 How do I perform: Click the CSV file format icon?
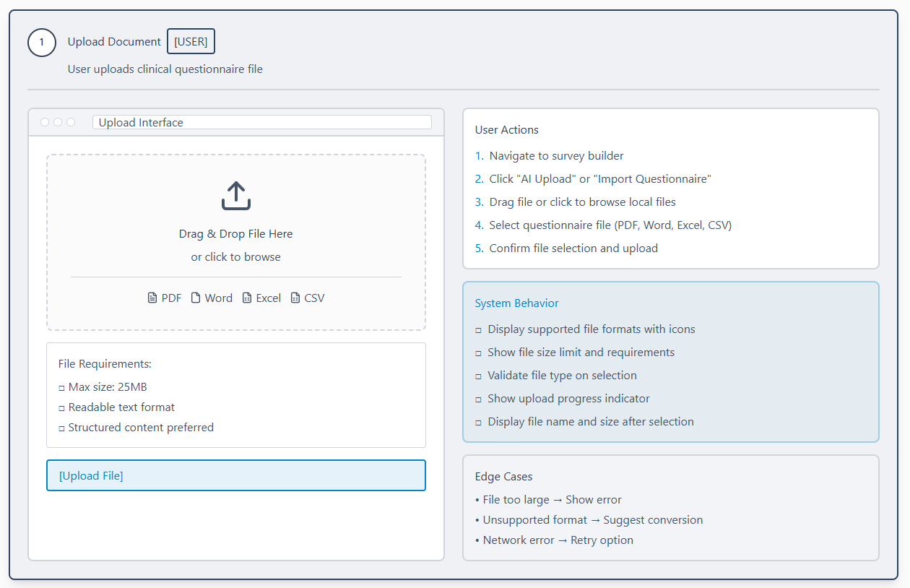(295, 298)
